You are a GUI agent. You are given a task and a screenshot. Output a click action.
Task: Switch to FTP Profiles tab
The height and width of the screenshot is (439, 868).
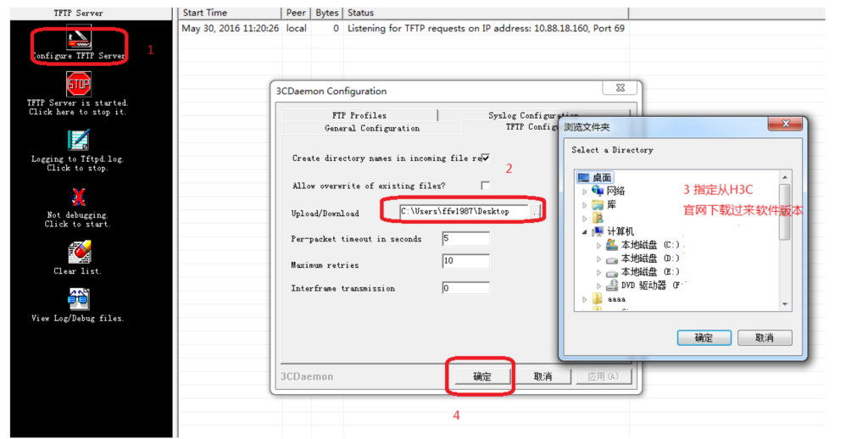[x=359, y=115]
